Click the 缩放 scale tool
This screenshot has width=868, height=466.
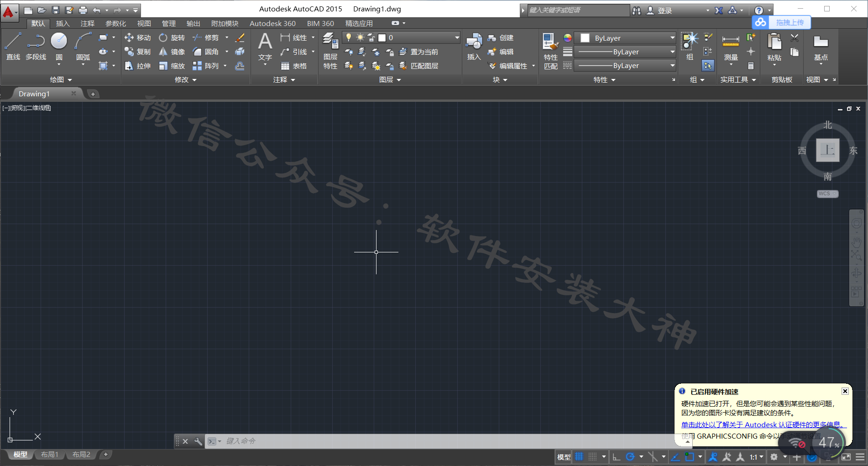(x=172, y=66)
